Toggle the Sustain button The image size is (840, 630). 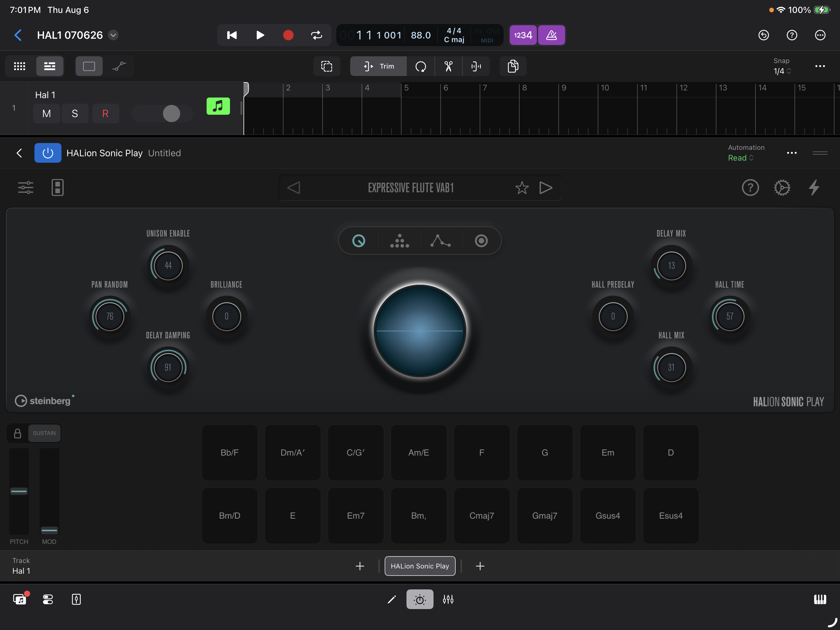click(44, 433)
